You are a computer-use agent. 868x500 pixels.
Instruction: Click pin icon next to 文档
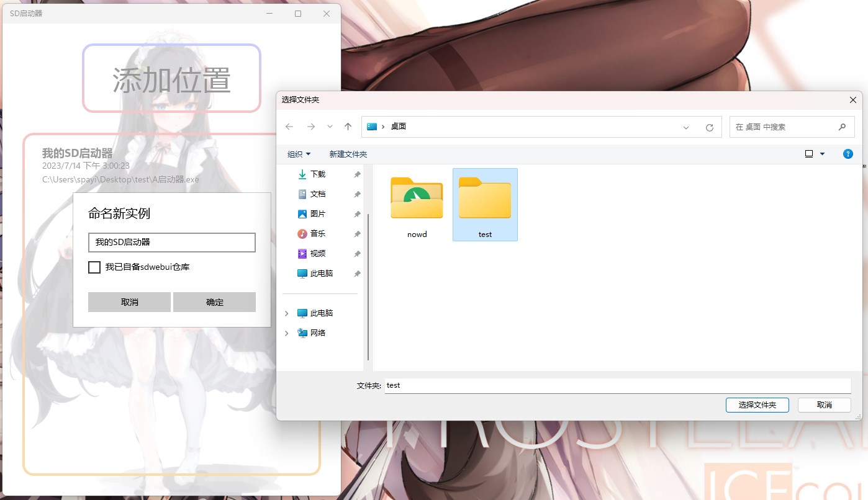click(x=357, y=195)
